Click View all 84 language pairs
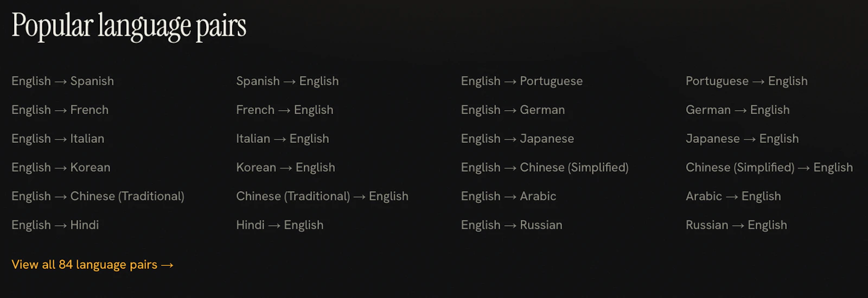The height and width of the screenshot is (298, 868). (93, 264)
